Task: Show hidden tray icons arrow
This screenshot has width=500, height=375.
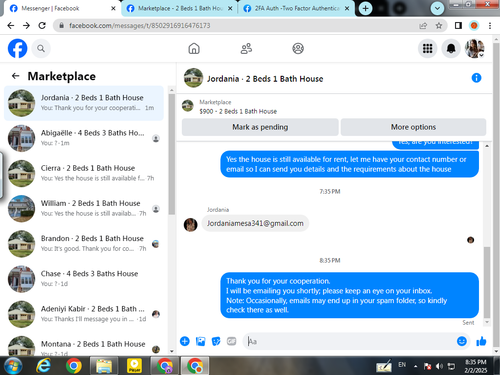Action: [416, 366]
